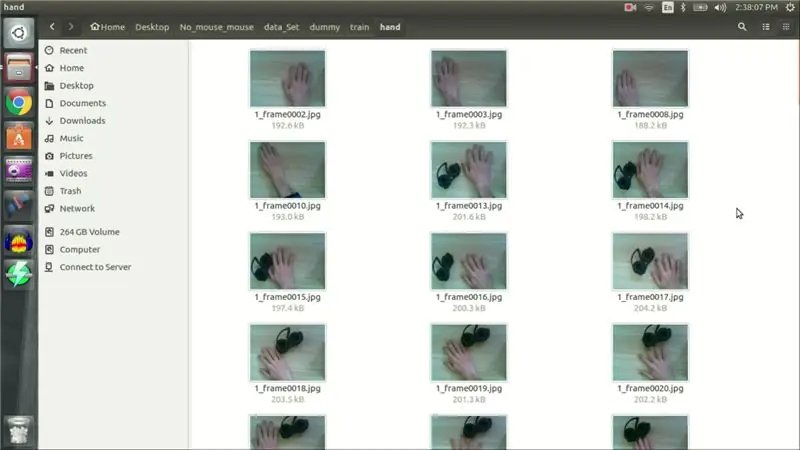Navigate to dummy folder in path bar
The height and width of the screenshot is (450, 800).
tap(324, 27)
